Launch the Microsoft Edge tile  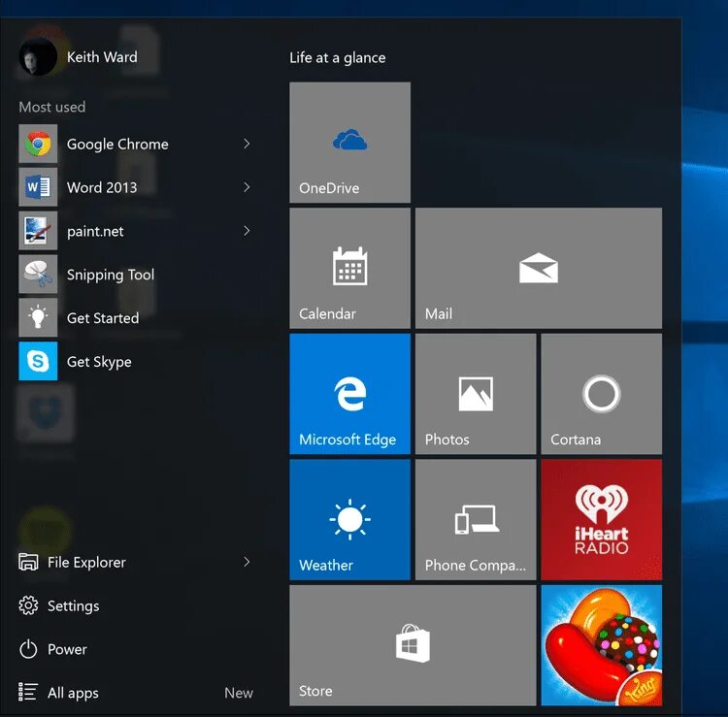349,394
